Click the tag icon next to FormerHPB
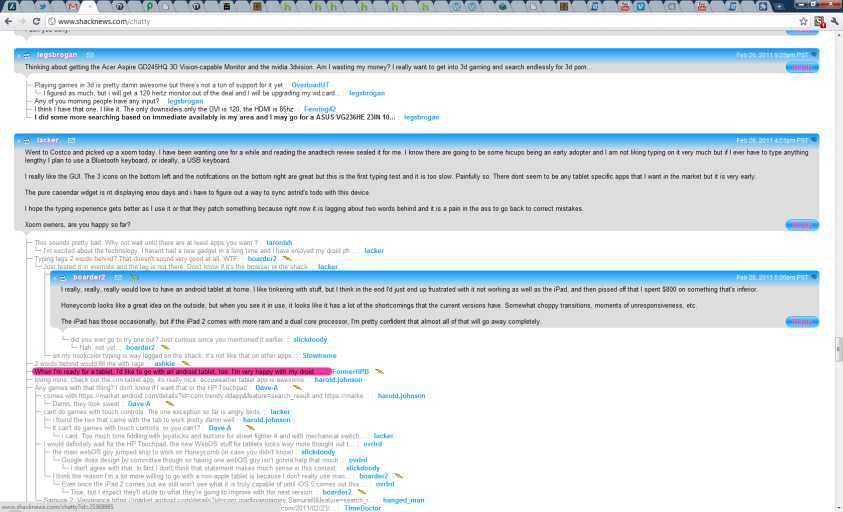843x512 pixels. pos(380,372)
